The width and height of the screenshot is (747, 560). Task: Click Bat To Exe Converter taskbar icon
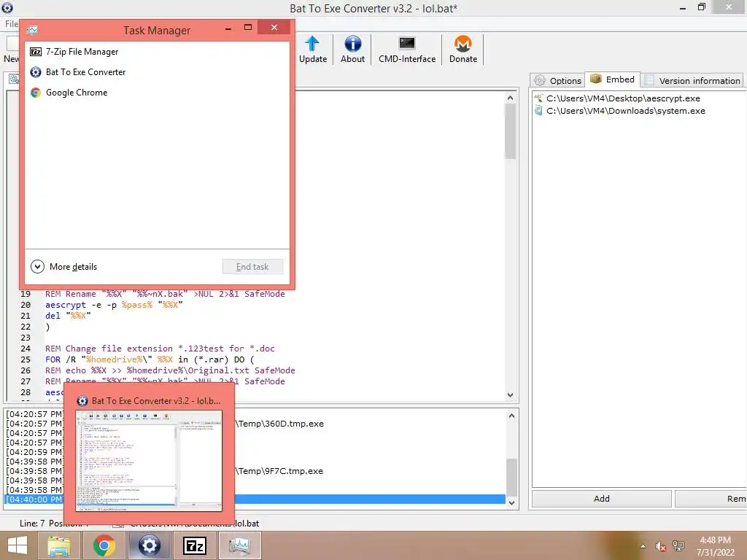(x=149, y=545)
